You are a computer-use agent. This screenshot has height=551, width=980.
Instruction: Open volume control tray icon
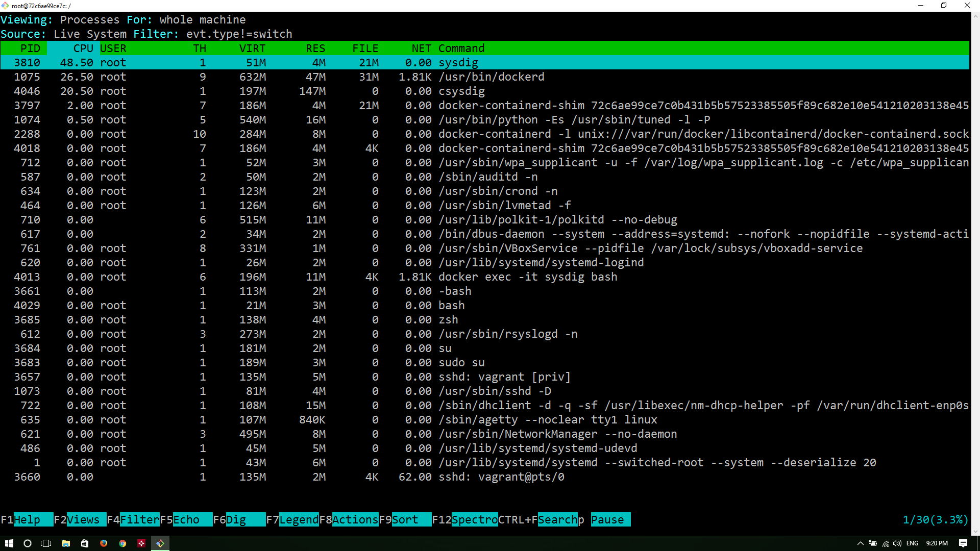coord(897,543)
